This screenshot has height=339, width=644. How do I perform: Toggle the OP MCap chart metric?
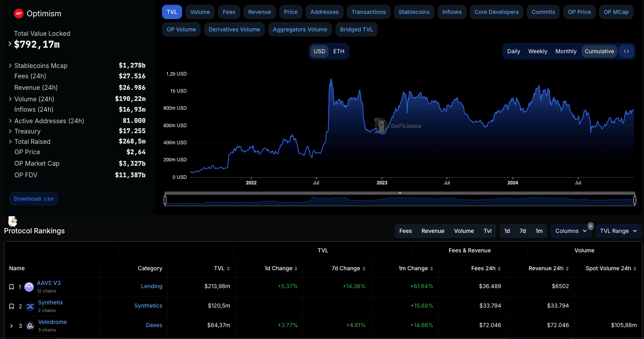pos(616,12)
